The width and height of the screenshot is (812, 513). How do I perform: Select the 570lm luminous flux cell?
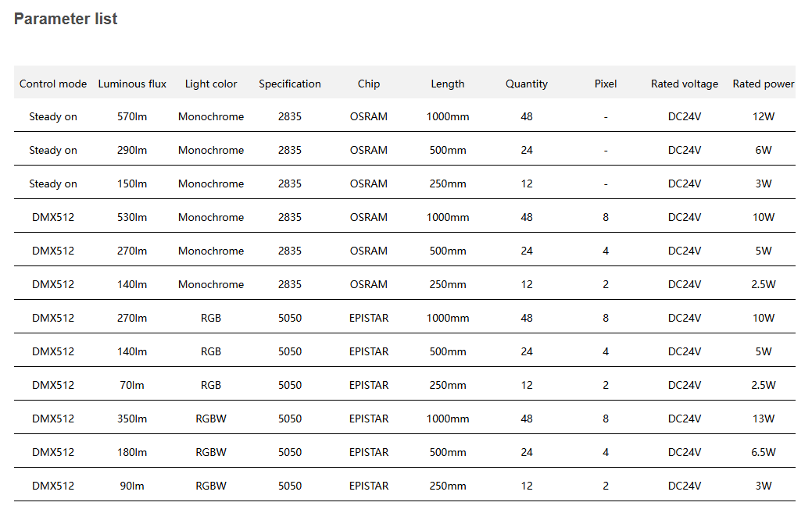coord(132,117)
